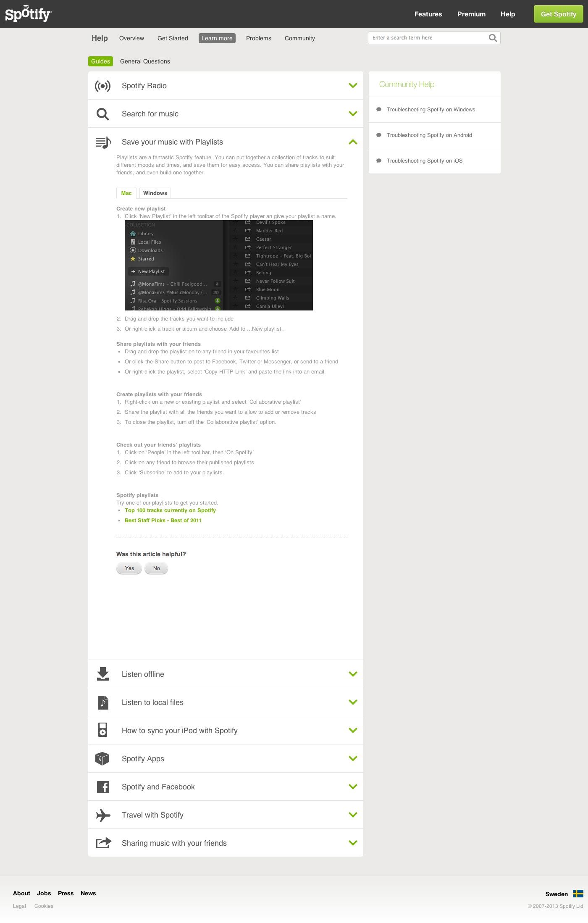Open Top 100 tracks currently on Spotify link

170,510
